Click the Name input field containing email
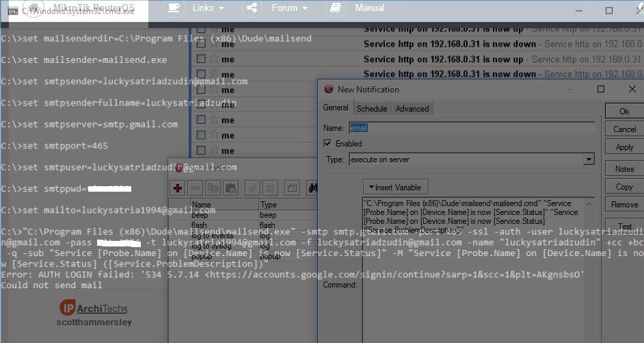644x343 pixels. [472, 128]
